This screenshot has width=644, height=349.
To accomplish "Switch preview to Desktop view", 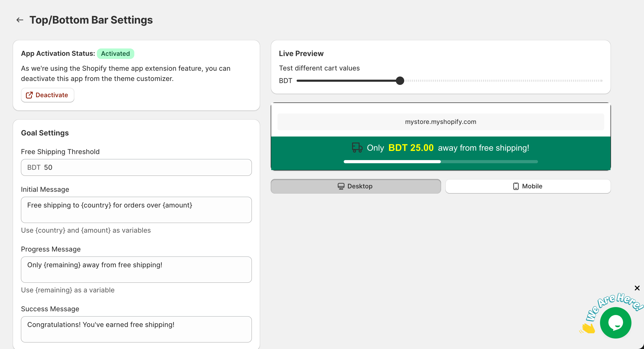I will point(356,186).
